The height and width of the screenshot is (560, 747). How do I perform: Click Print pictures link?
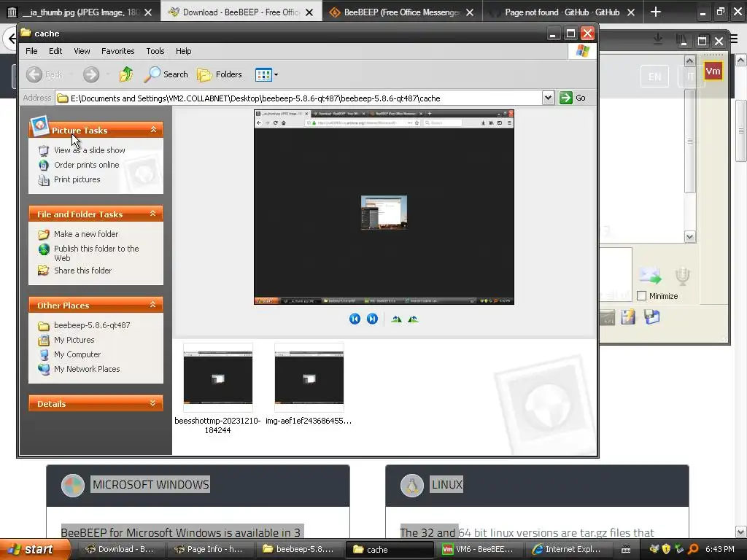(x=77, y=179)
